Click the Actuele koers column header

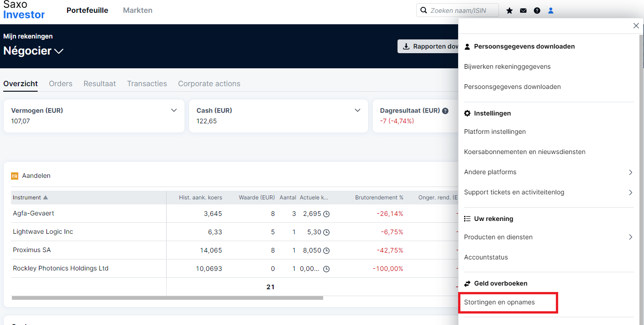(x=314, y=198)
